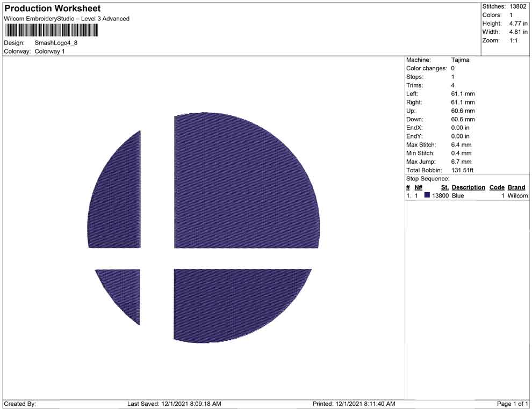Click the barcode graphic in the header
The width and height of the screenshot is (532, 409).
point(51,31)
